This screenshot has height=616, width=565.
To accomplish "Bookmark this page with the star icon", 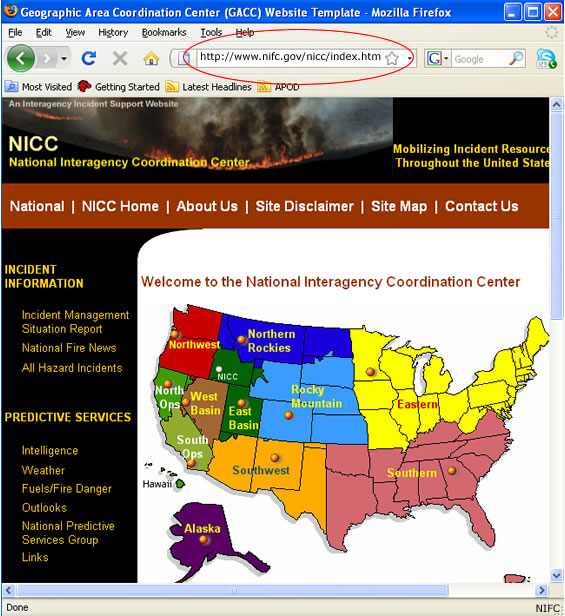I will (x=392, y=59).
